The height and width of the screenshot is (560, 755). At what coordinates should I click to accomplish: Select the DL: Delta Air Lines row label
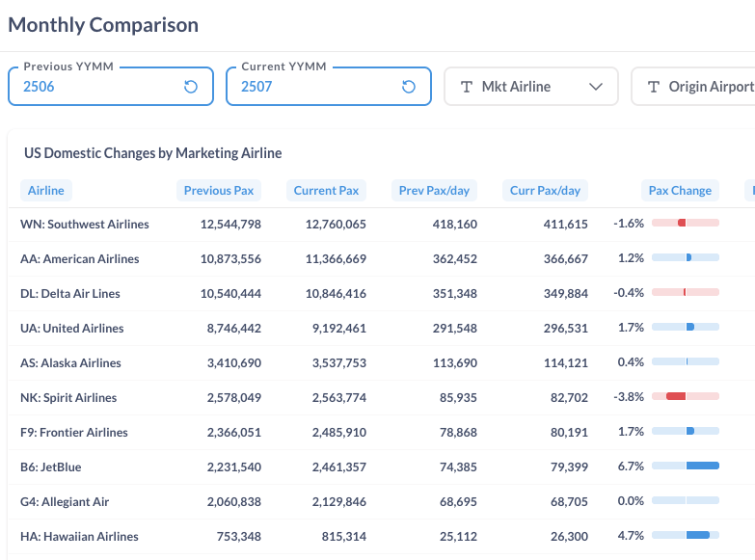69,293
